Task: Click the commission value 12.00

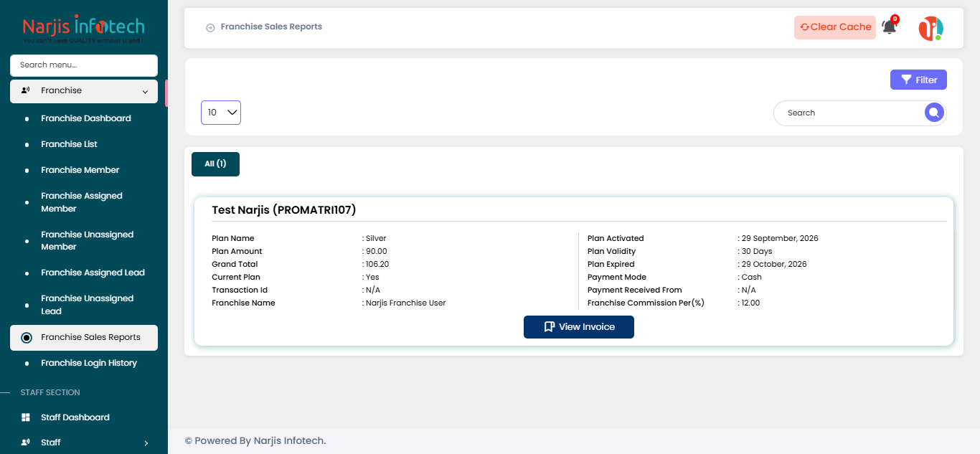Action: [x=750, y=303]
